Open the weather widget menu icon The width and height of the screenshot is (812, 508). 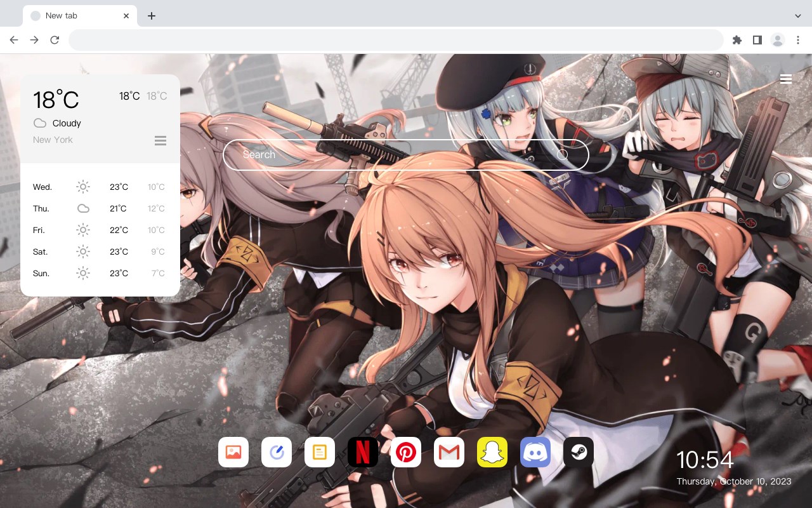160,140
